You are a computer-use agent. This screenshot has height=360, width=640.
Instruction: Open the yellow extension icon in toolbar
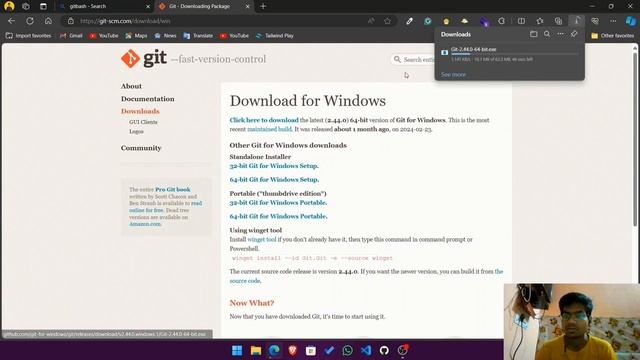(x=446, y=21)
